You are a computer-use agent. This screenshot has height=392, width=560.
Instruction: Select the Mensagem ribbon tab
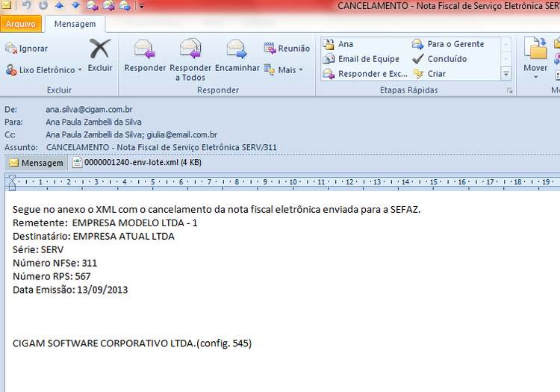[75, 24]
